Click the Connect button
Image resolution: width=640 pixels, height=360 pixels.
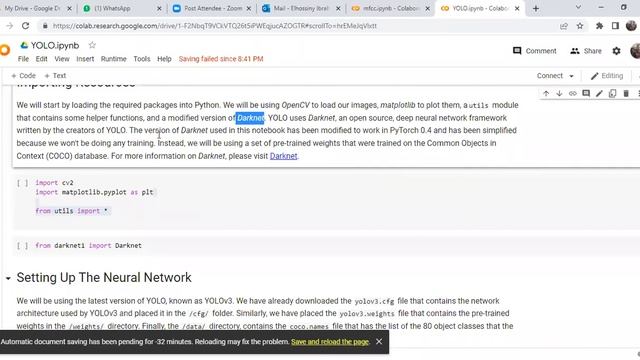click(549, 76)
